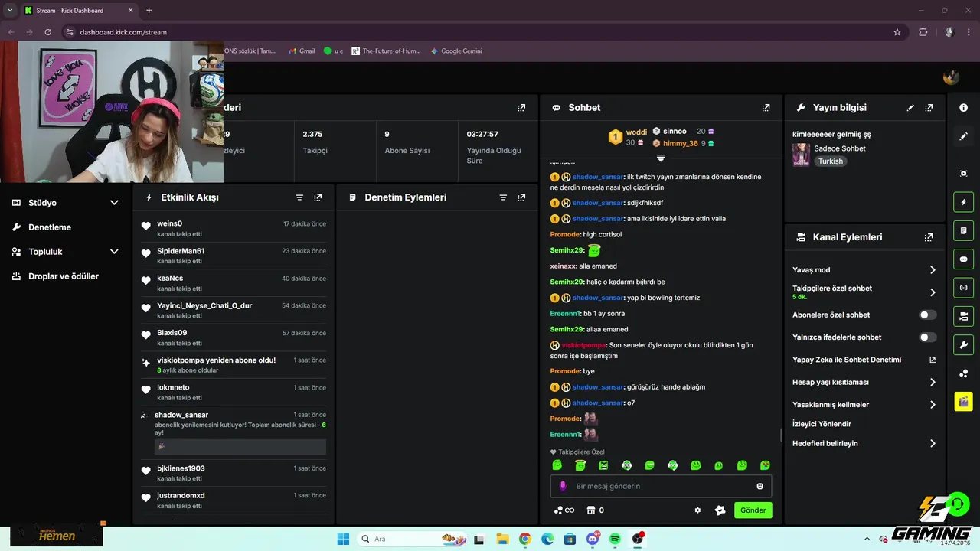
Task: Insert the halo green follower emote
Action: point(580,465)
